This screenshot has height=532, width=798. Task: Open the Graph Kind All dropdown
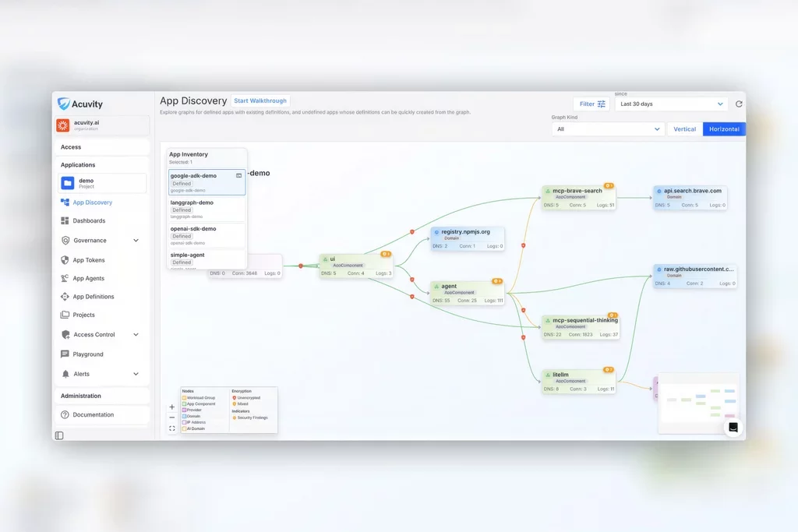(x=608, y=129)
